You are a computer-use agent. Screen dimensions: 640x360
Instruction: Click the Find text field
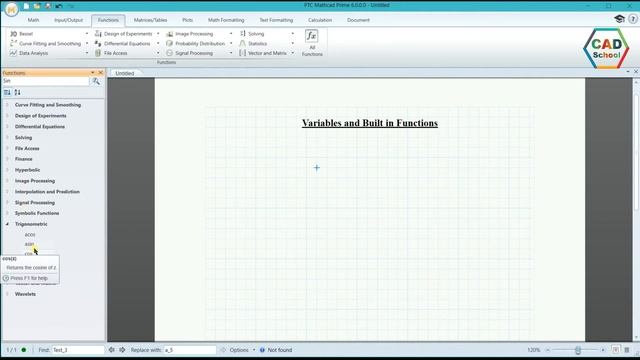[x=78, y=350]
